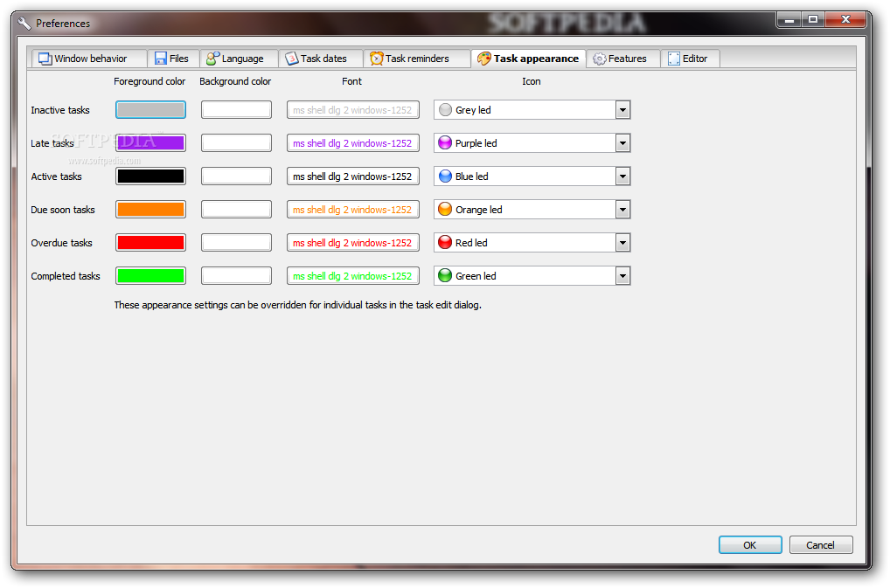890x588 pixels.
Task: Click the Files floppy disk icon
Action: [x=161, y=59]
